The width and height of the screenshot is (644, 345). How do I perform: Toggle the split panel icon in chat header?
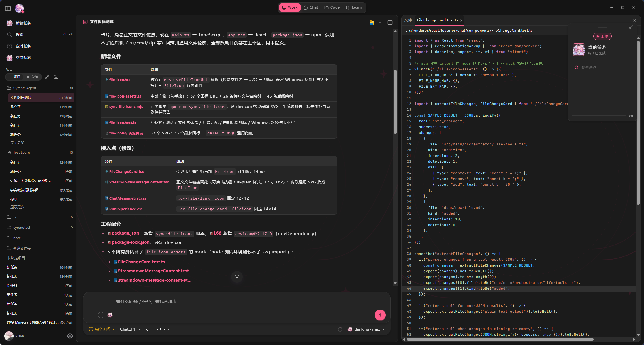[390, 22]
